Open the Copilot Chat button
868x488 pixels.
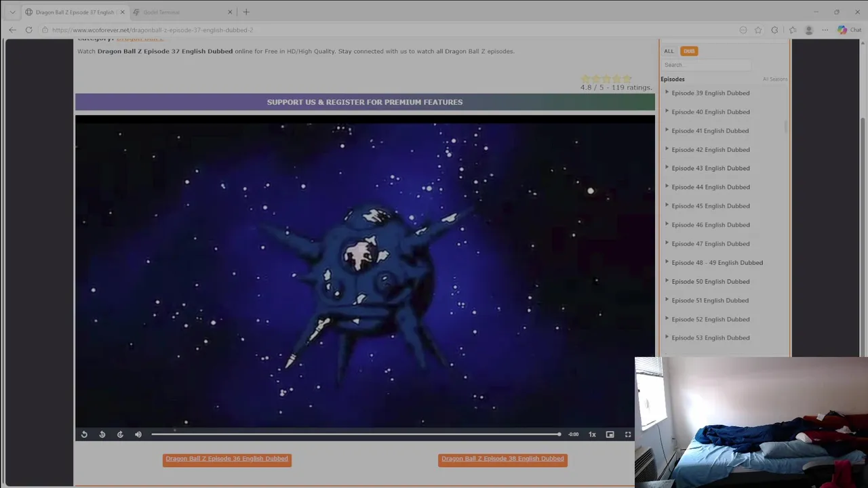pos(849,30)
